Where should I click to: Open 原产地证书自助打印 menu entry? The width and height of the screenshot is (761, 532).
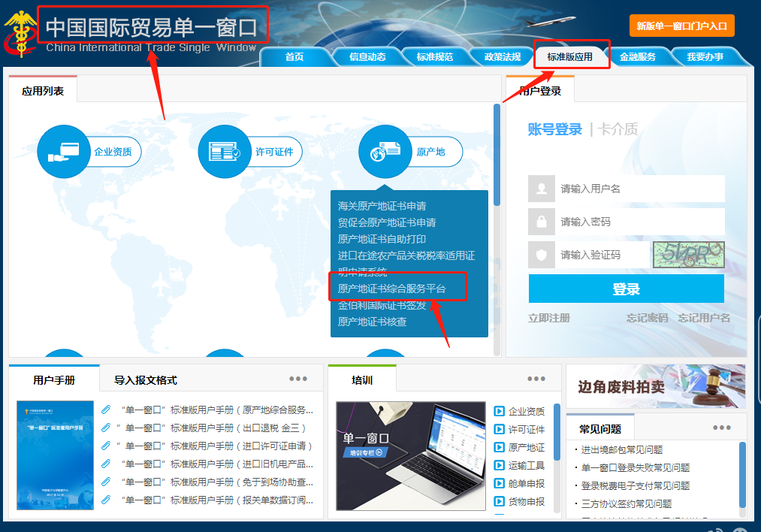[382, 239]
